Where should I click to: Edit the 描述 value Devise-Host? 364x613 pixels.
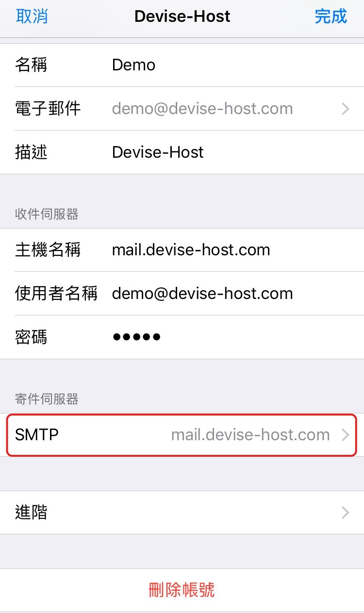pyautogui.click(x=158, y=152)
